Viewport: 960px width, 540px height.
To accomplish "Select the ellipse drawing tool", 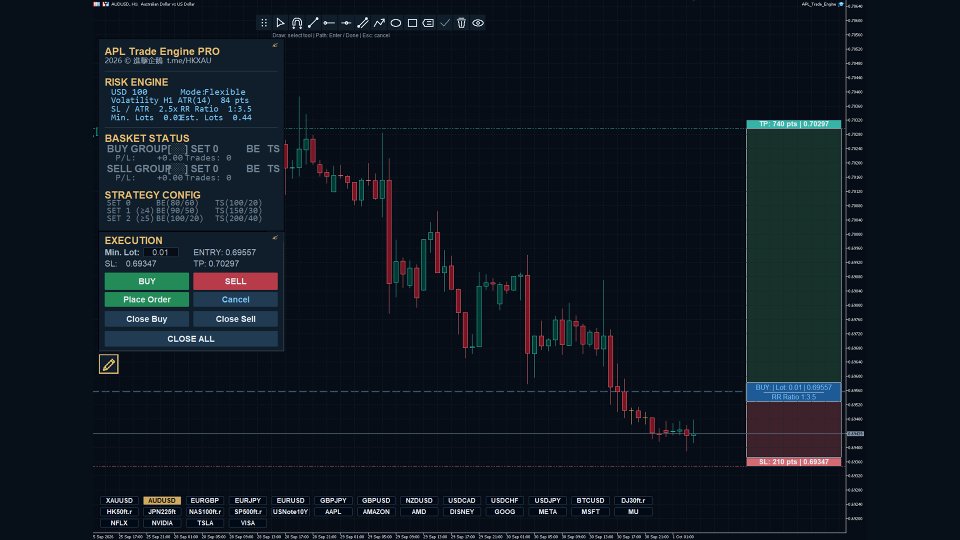I will [396, 23].
